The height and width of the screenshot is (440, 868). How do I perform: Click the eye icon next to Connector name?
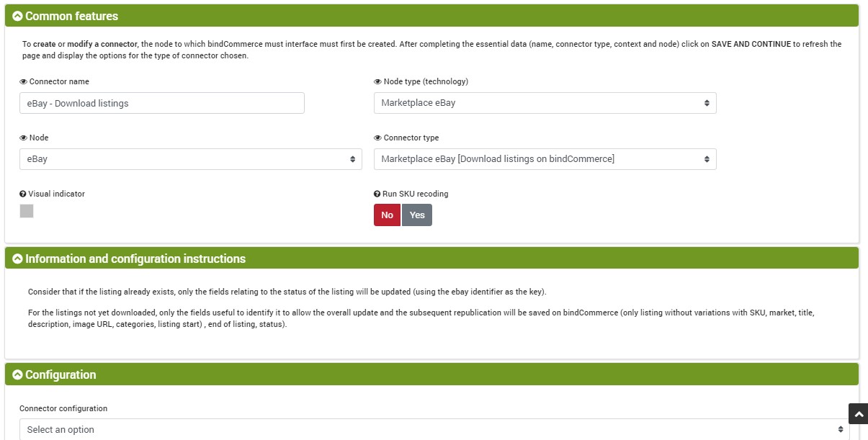[23, 82]
